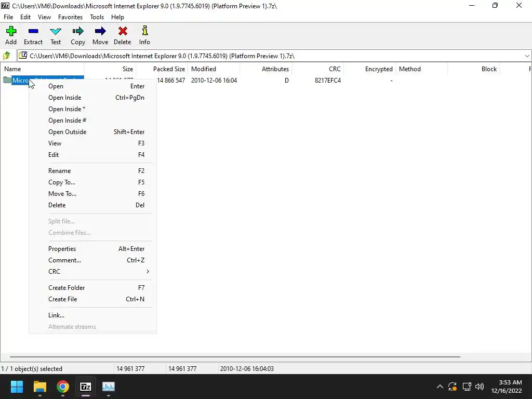Sort by Attributes column header
532x399 pixels.
click(x=265, y=69)
